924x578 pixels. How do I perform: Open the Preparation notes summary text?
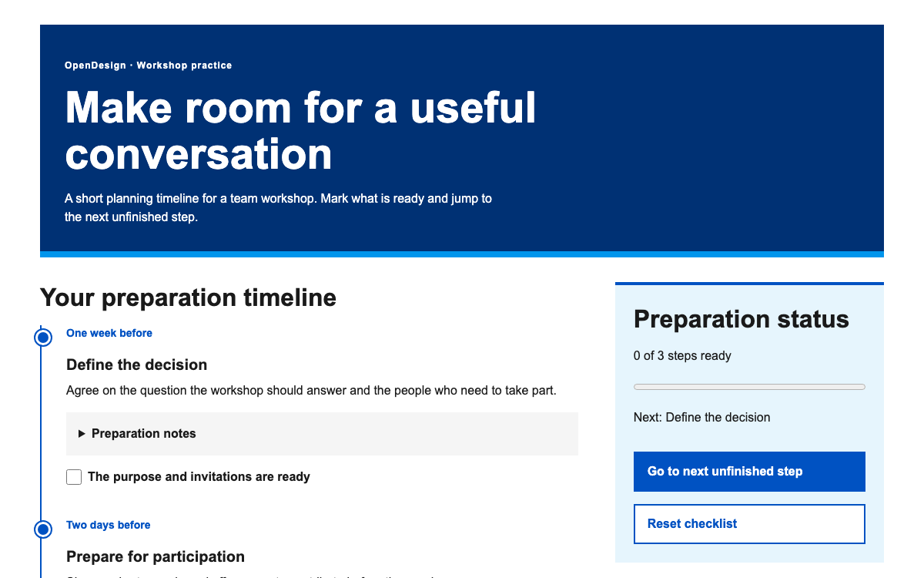pos(143,434)
